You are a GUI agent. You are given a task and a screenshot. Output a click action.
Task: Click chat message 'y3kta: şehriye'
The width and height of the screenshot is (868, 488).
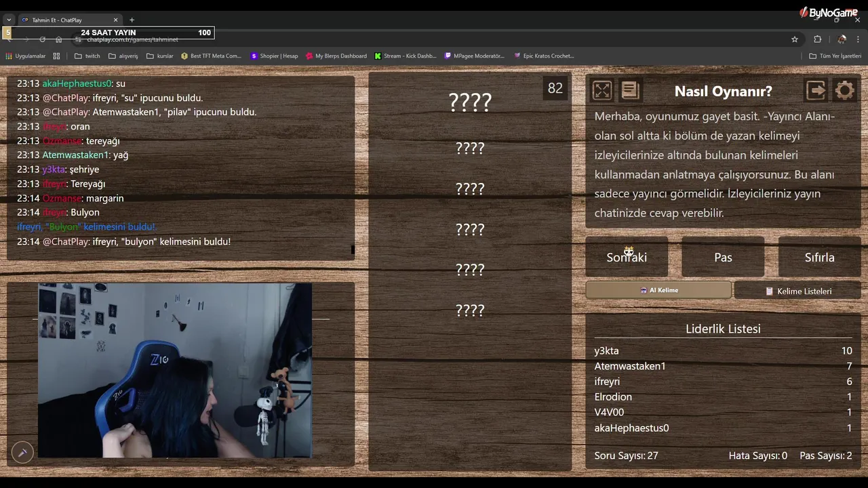58,169
